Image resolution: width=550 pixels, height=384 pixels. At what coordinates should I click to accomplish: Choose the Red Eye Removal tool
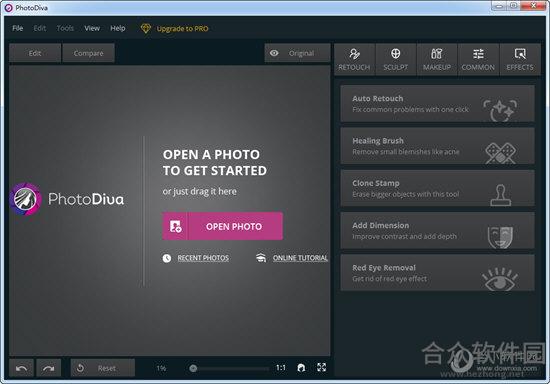pyautogui.click(x=437, y=273)
